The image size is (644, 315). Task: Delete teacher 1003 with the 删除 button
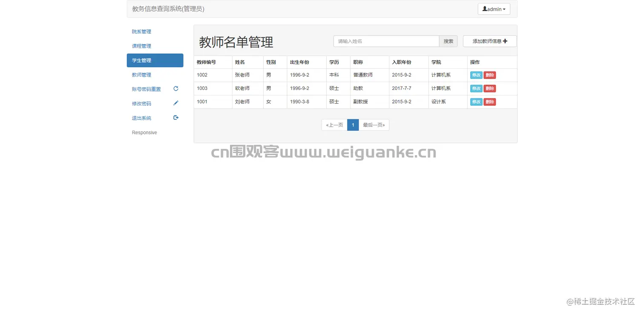[x=490, y=89]
